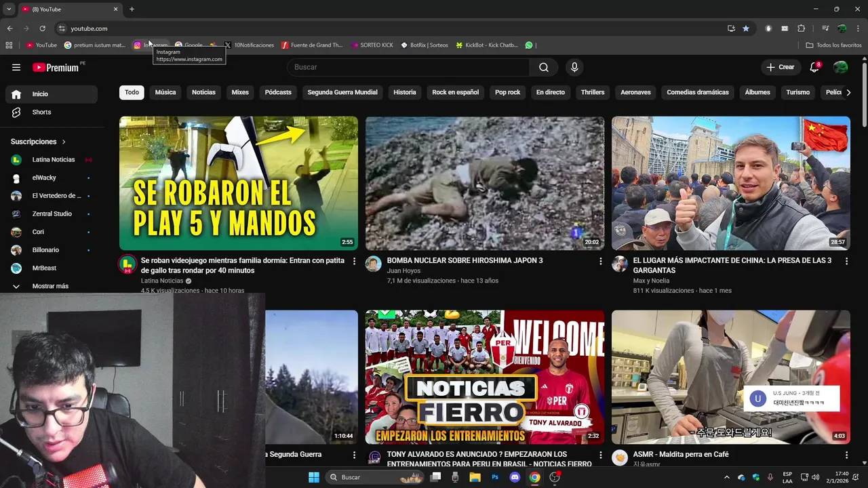Open options for China presa video
The image size is (868, 488).
click(846, 261)
